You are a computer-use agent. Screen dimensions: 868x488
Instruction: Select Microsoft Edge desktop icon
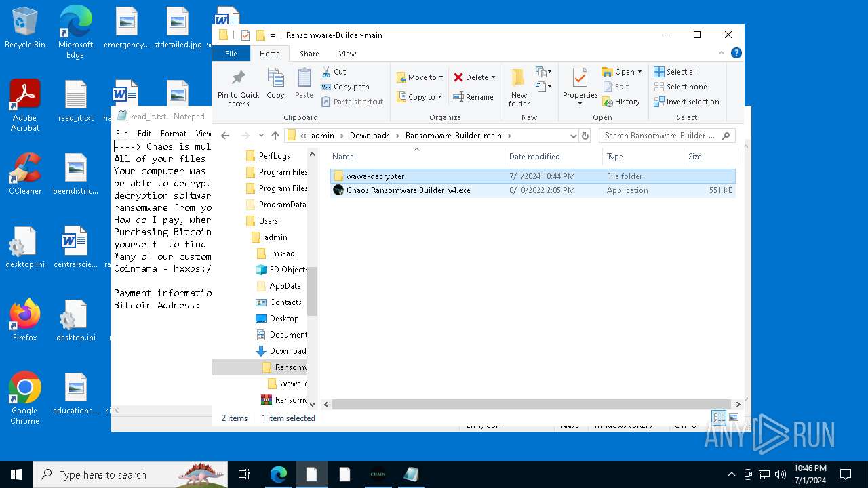pyautogui.click(x=75, y=33)
